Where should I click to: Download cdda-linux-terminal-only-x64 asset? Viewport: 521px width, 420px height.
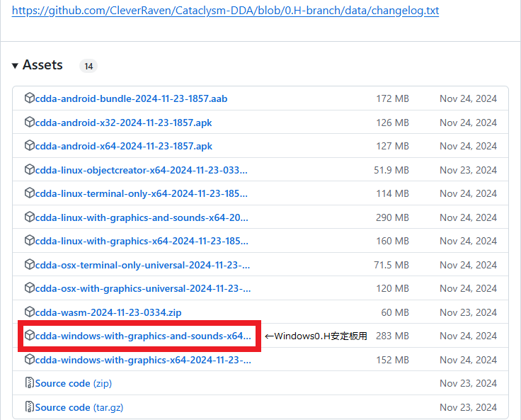pyautogui.click(x=141, y=193)
